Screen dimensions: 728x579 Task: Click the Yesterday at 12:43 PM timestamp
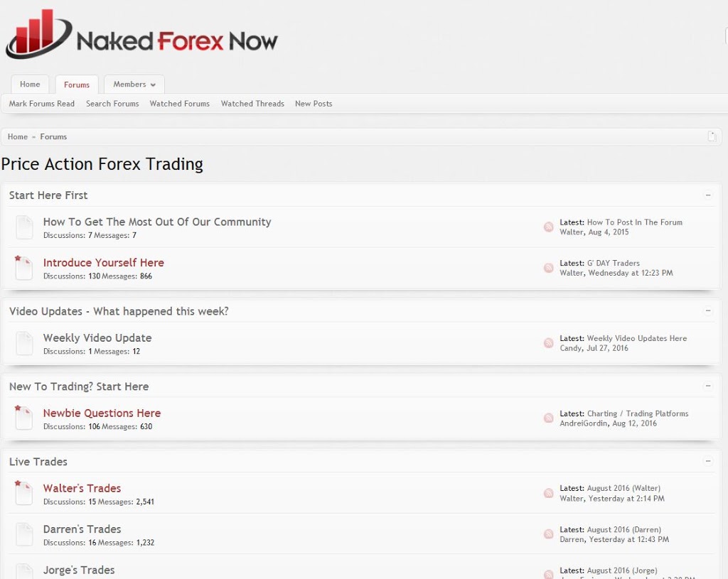pyautogui.click(x=629, y=539)
